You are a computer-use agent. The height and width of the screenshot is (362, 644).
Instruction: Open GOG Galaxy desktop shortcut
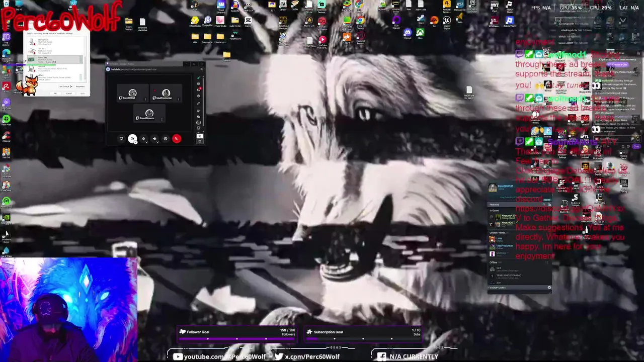396,22
